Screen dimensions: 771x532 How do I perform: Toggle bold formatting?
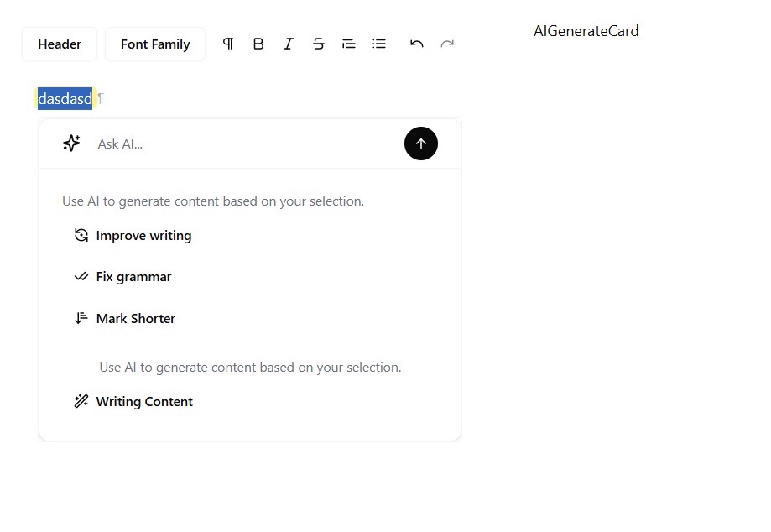[258, 44]
